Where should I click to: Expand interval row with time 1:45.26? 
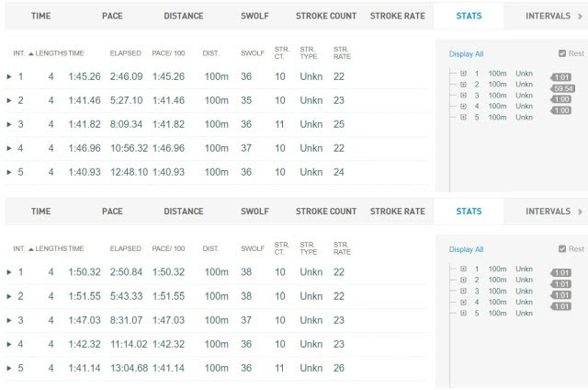pos(9,76)
